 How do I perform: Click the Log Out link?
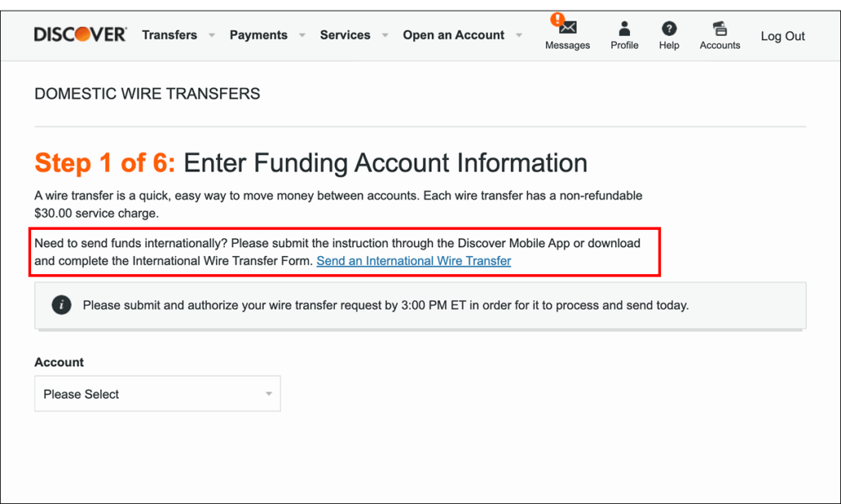click(783, 36)
